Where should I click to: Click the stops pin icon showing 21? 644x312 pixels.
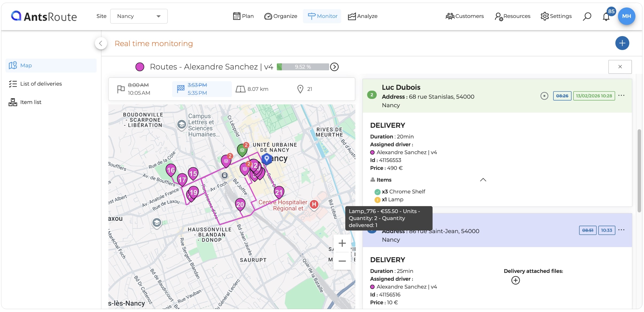(300, 89)
